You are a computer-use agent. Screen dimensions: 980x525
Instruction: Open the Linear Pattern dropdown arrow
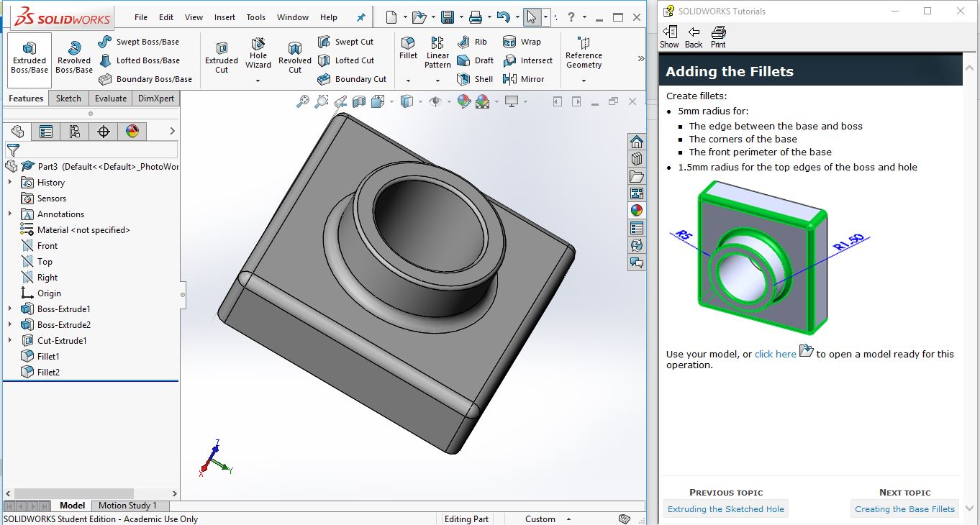pyautogui.click(x=437, y=81)
